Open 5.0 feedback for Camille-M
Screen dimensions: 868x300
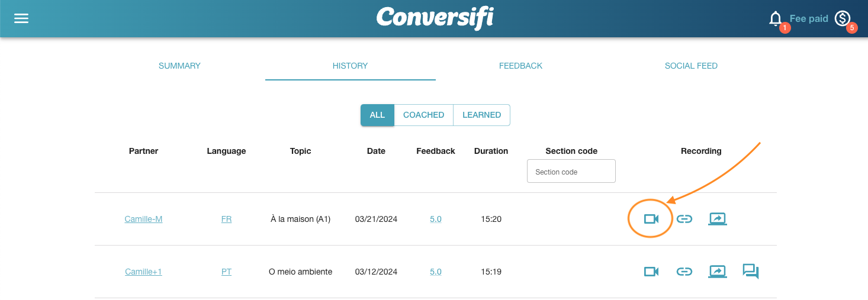pyautogui.click(x=436, y=219)
